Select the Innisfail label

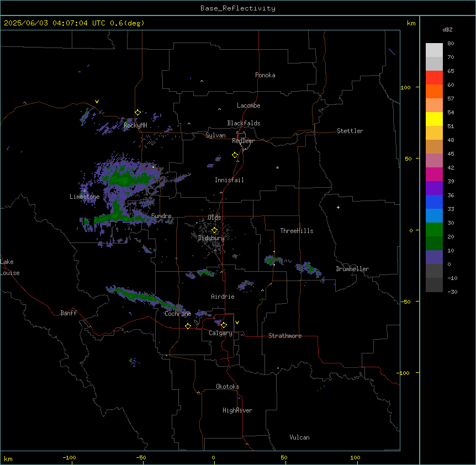point(229,180)
